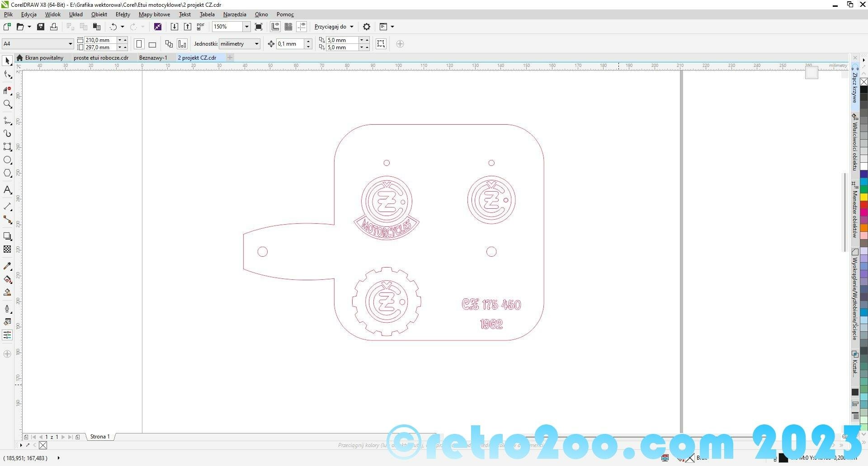Click the Przyciągaj do button

click(x=334, y=27)
